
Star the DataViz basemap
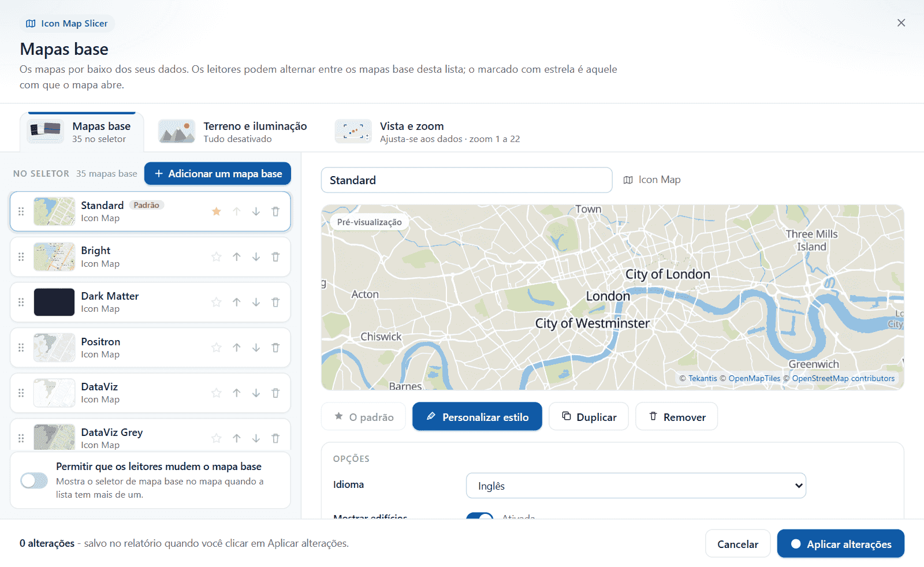tap(217, 393)
